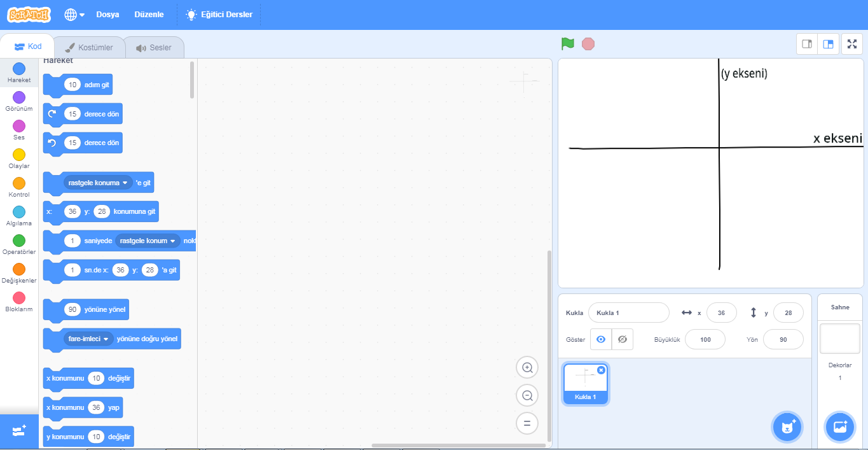Switch to large stage layout
Viewport: 868px width, 450px height.
(x=828, y=44)
